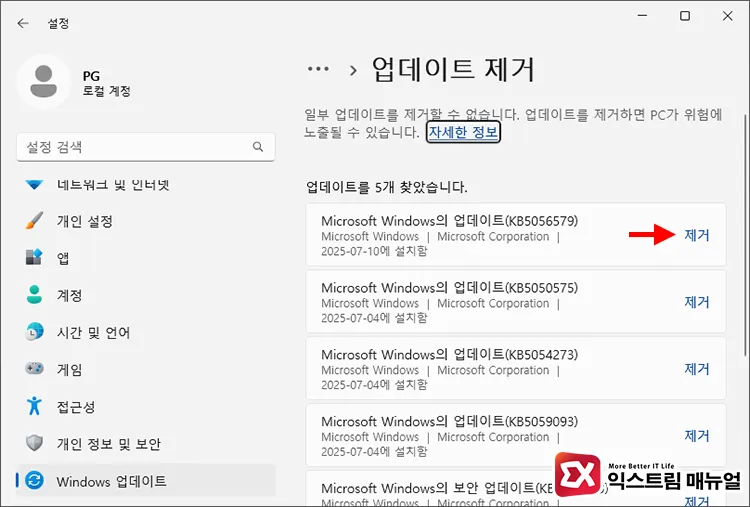Remove update KB5056579
Viewport: 750px width, 507px height.
tap(696, 235)
